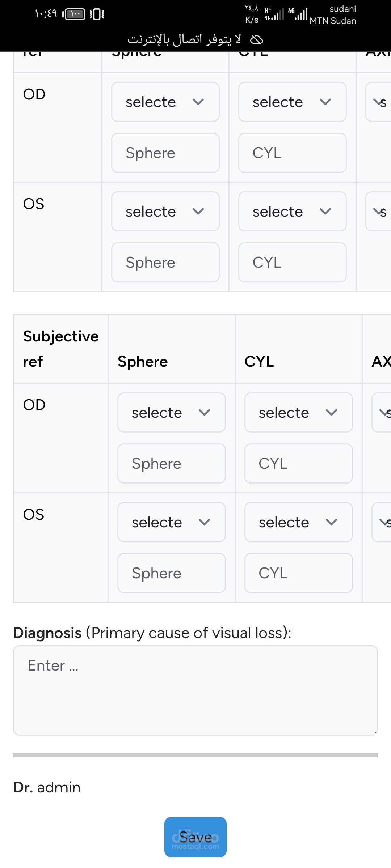Open the cut-off OD axis dropdown, upper table
This screenshot has height=868, width=391.
pyautogui.click(x=379, y=102)
